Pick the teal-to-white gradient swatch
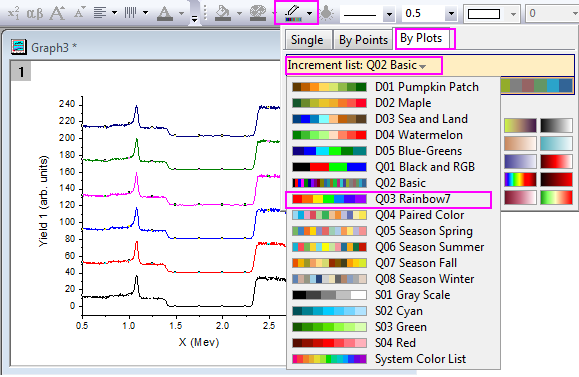579x377 pixels. (x=556, y=143)
